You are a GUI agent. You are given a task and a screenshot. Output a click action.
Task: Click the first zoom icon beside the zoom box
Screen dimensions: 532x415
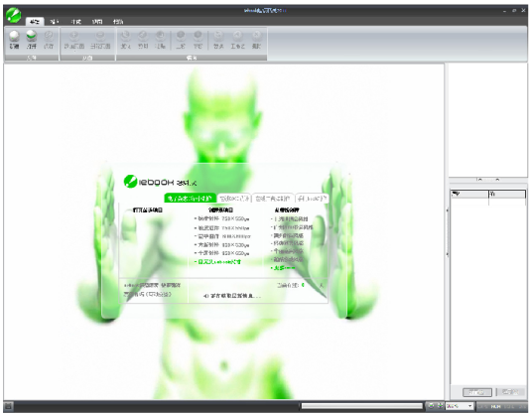[x=431, y=406]
